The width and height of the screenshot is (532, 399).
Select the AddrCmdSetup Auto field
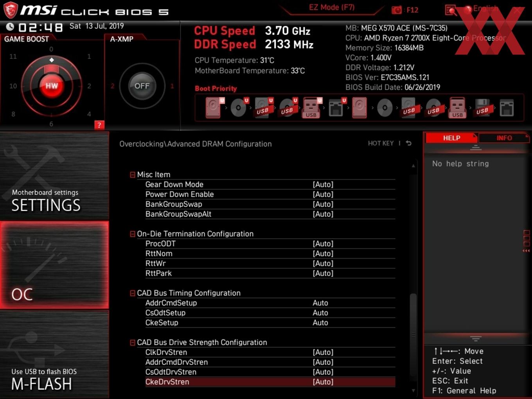[x=320, y=303]
